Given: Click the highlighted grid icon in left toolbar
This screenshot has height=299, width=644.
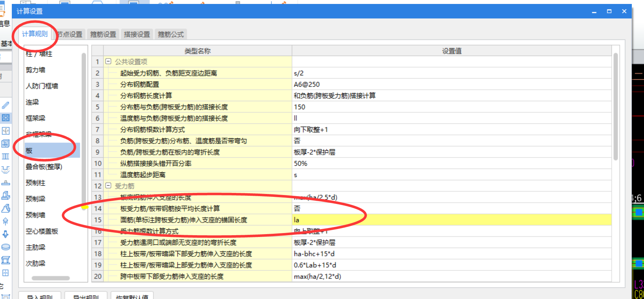Looking at the screenshot, I should click(5, 118).
